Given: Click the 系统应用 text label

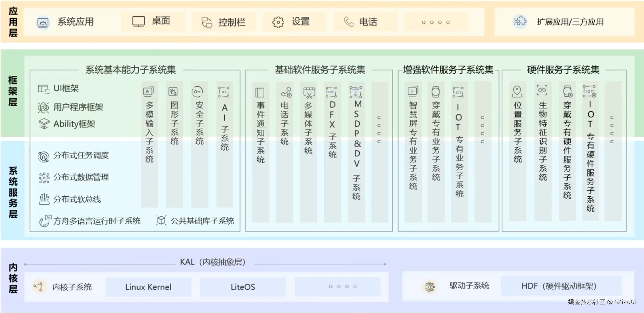Looking at the screenshot, I should pyautogui.click(x=75, y=22).
